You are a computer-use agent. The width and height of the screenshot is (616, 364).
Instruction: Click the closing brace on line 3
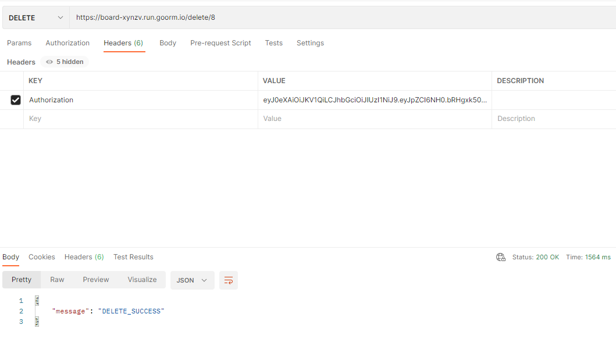coord(37,322)
